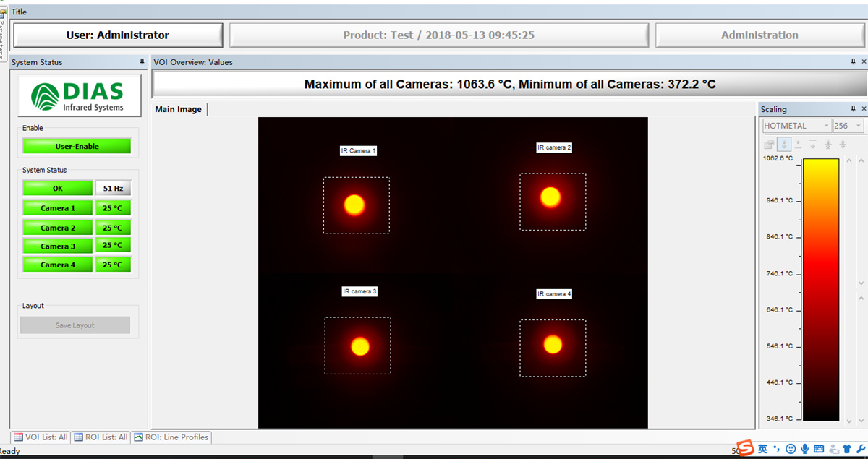Expand the hidden Parameters side panel tab
The width and height of the screenshot is (868, 459).
(x=4, y=33)
